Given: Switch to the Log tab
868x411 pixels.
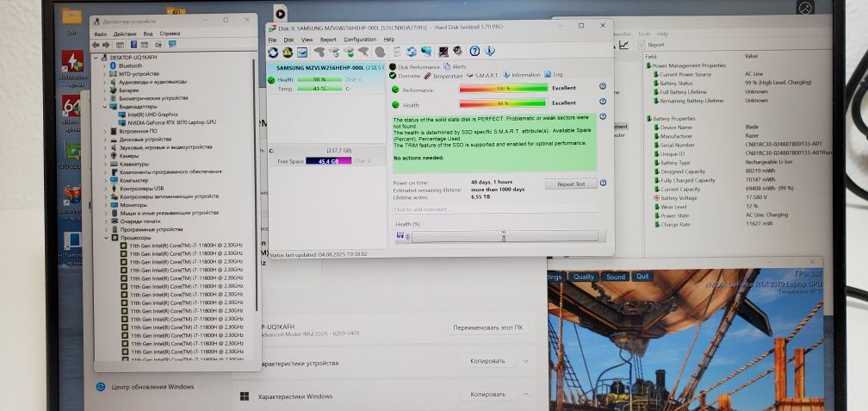Looking at the screenshot, I should click(554, 74).
